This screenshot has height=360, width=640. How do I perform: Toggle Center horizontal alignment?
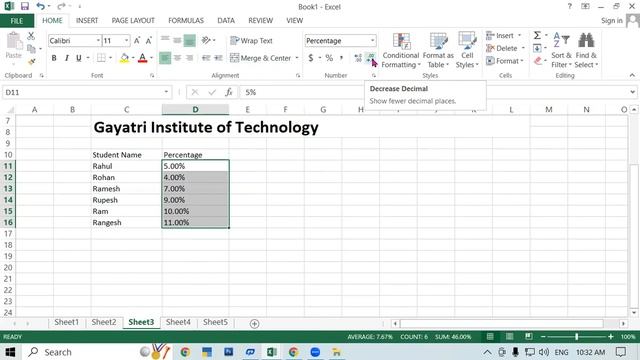tap(177, 58)
